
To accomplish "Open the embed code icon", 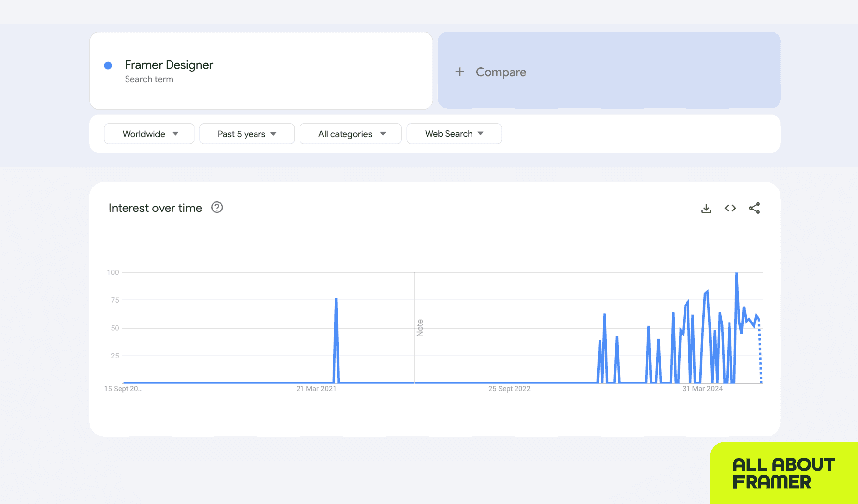I will tap(730, 208).
